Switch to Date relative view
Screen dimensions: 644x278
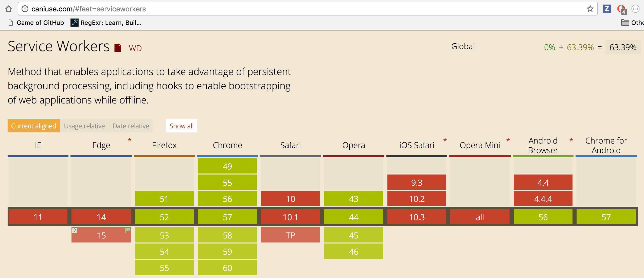point(131,126)
